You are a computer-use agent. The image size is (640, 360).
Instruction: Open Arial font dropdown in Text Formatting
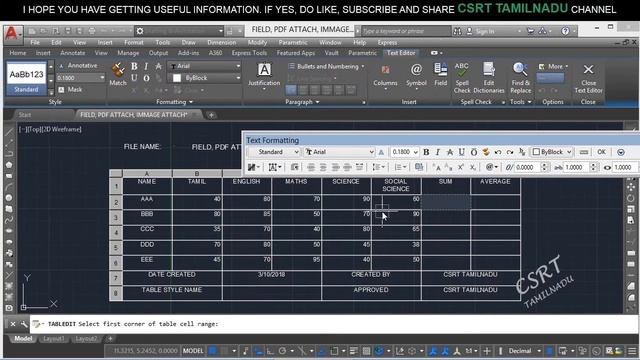click(339, 152)
